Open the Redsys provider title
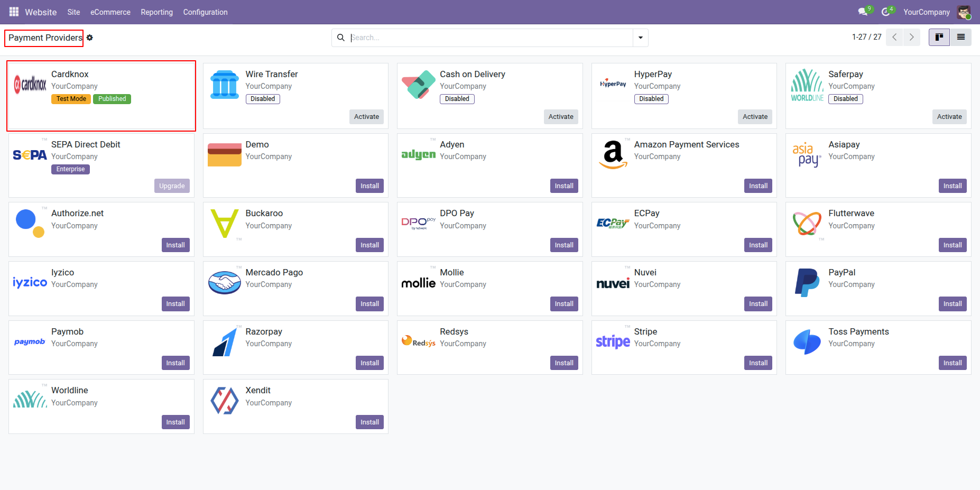 pos(454,332)
